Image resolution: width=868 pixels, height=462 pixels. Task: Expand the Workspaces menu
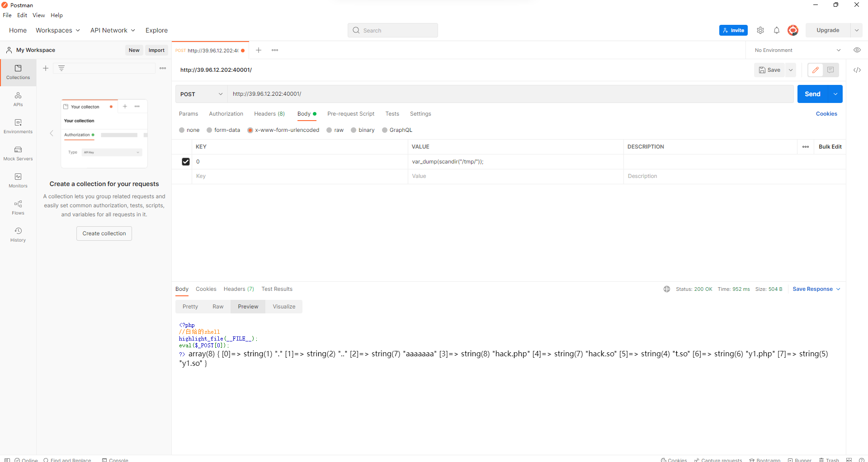click(x=58, y=30)
